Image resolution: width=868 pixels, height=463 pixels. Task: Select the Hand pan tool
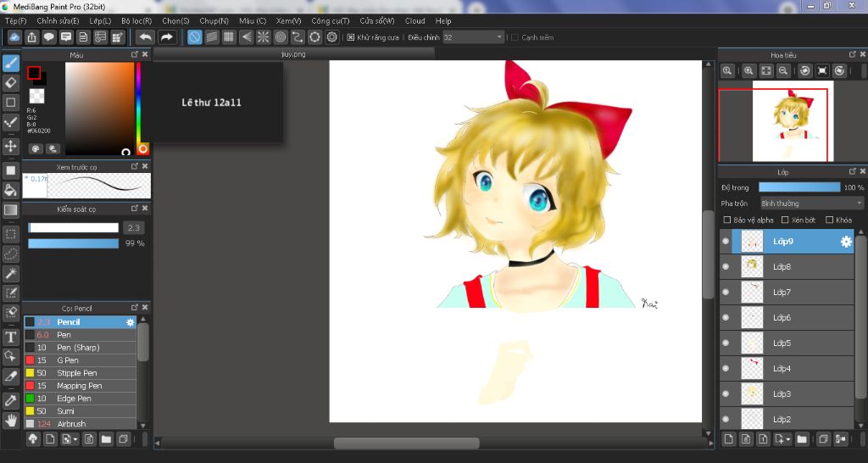click(x=10, y=421)
